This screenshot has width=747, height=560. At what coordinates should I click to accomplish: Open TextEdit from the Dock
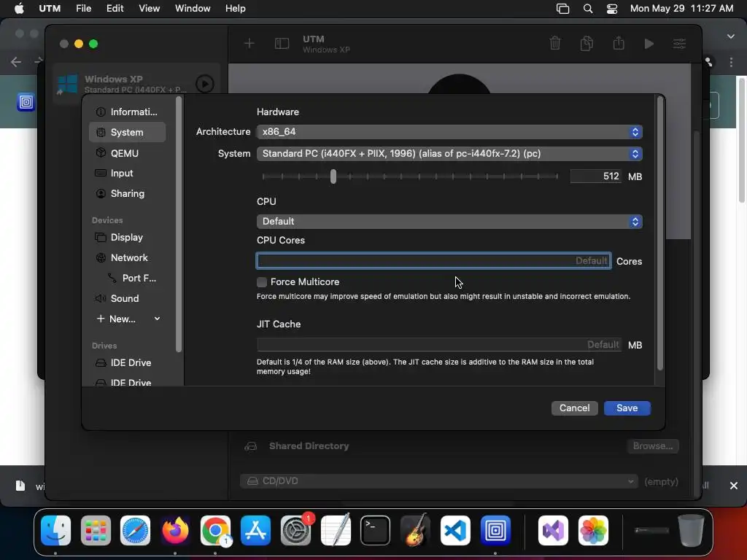pyautogui.click(x=336, y=530)
